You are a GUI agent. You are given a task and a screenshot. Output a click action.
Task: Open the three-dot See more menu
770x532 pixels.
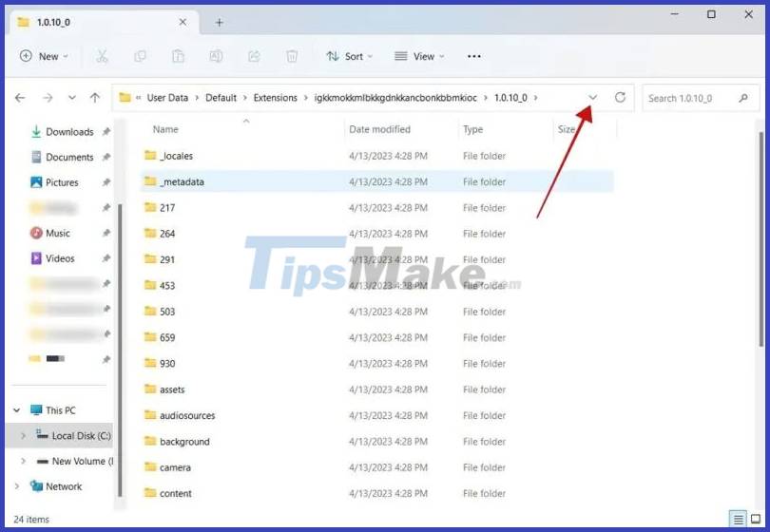click(x=474, y=56)
